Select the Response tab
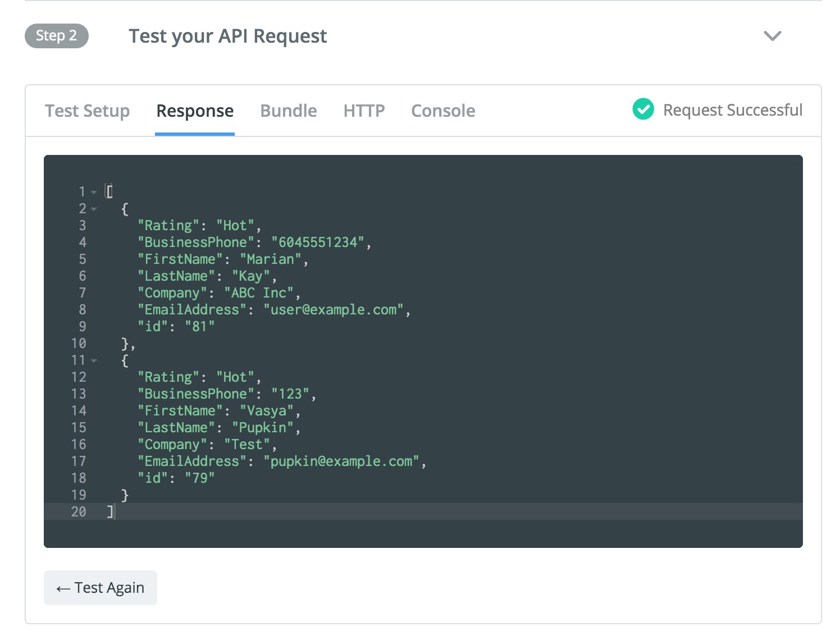The width and height of the screenshot is (840, 631). tap(195, 111)
